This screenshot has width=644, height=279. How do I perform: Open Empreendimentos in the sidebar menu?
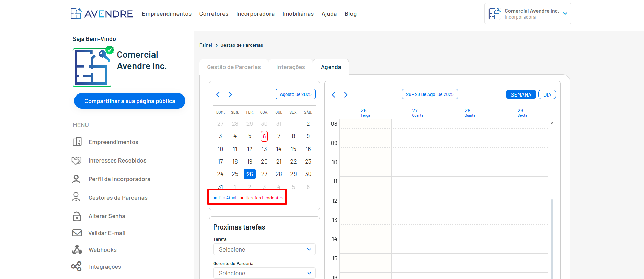[113, 142]
